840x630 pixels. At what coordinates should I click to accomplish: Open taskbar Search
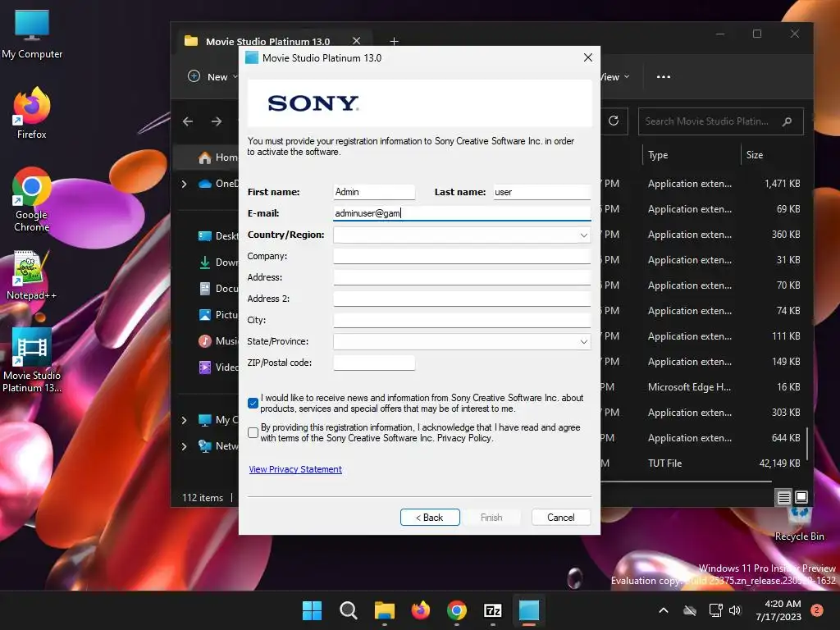348,610
